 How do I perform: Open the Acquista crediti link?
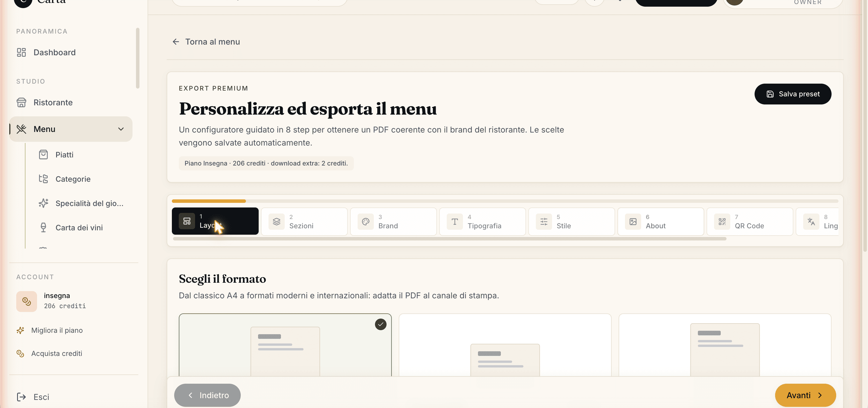[x=57, y=353]
